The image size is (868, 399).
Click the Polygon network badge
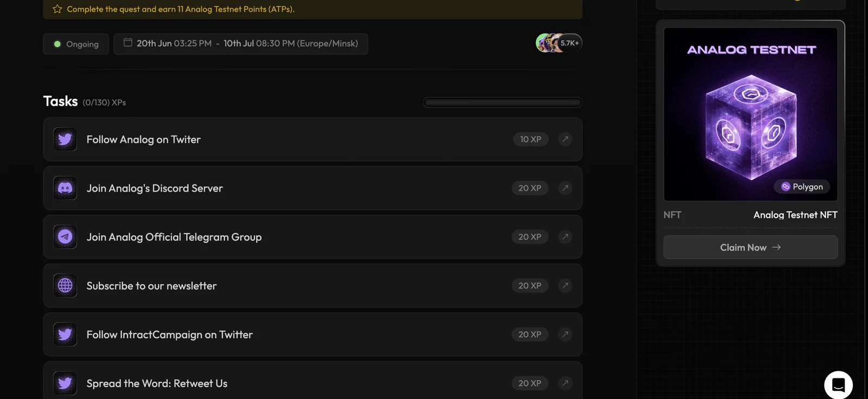(x=802, y=186)
